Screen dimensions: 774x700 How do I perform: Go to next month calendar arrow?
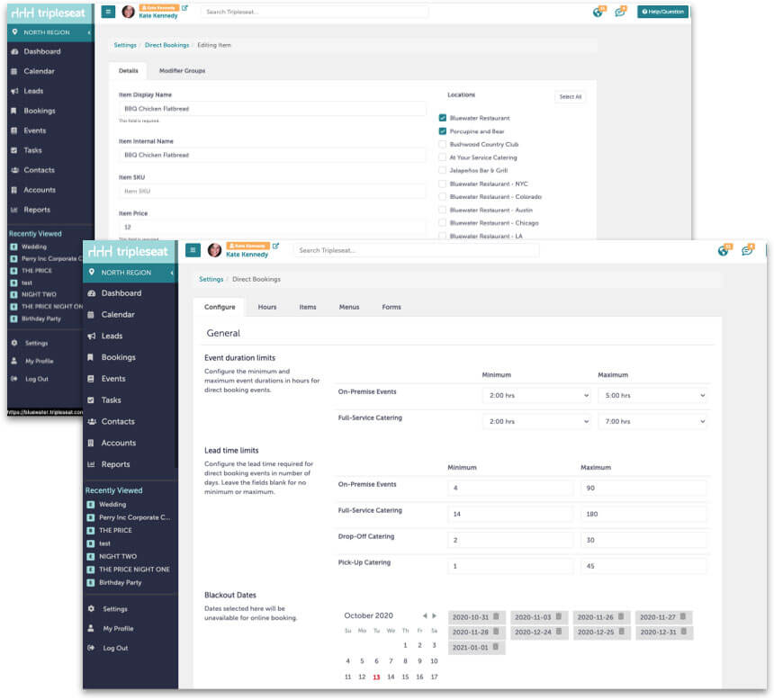tap(435, 615)
